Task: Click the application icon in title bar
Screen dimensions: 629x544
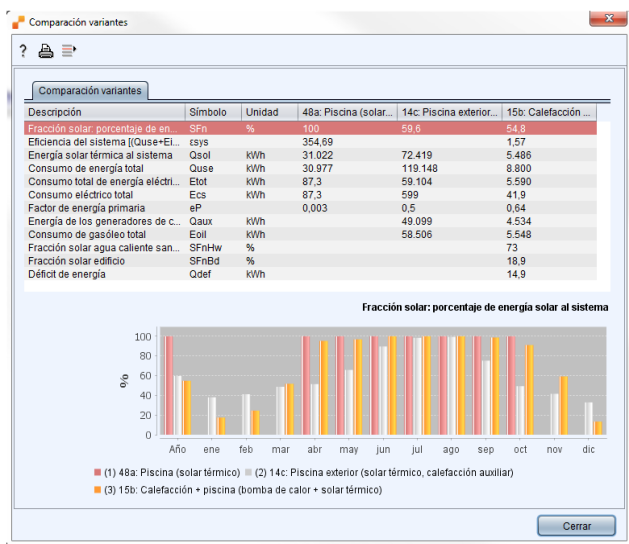Action: 17,21
